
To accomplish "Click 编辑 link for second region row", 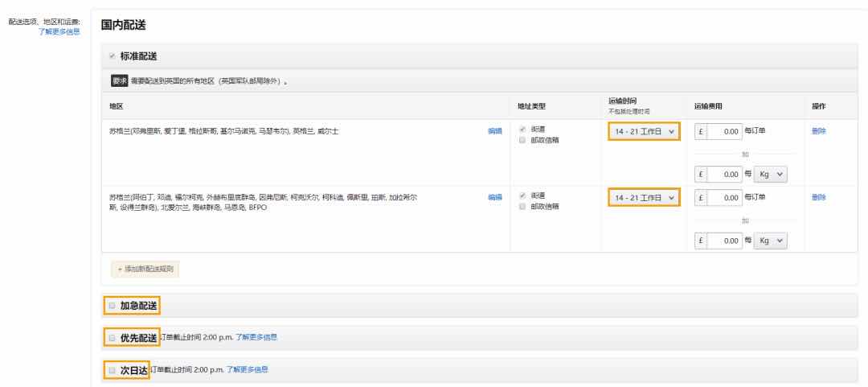I will point(495,197).
